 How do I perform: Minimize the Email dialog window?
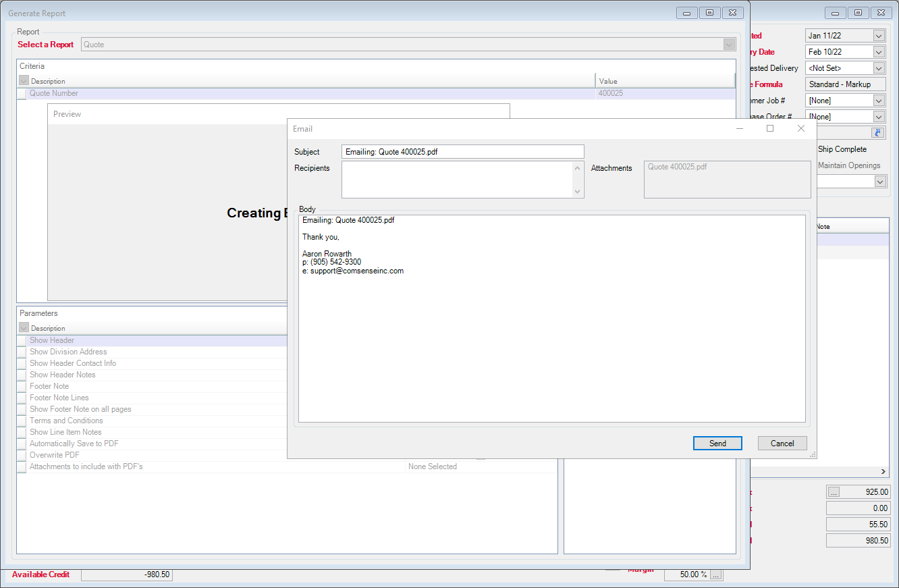[740, 128]
